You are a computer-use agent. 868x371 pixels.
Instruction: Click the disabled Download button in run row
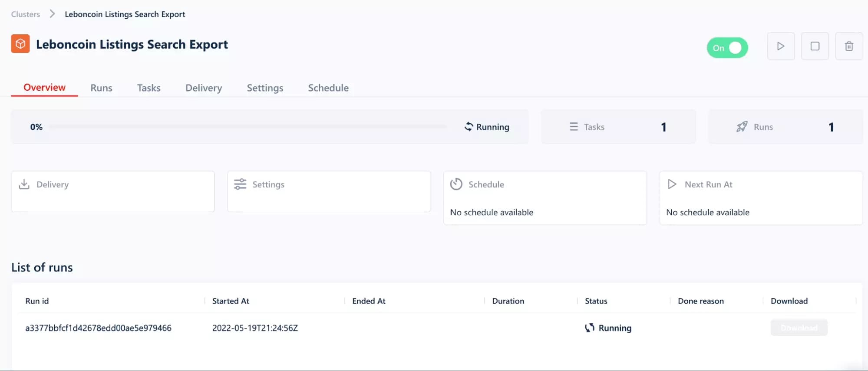(x=799, y=328)
